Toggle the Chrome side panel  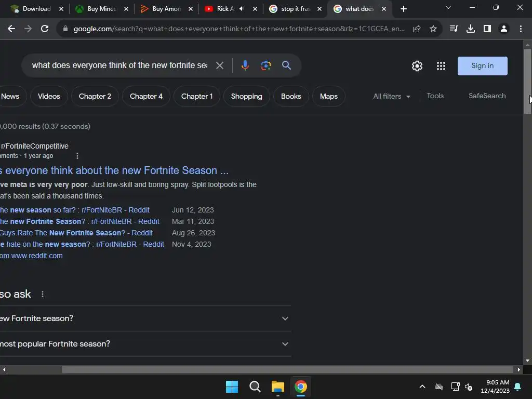tap(487, 29)
